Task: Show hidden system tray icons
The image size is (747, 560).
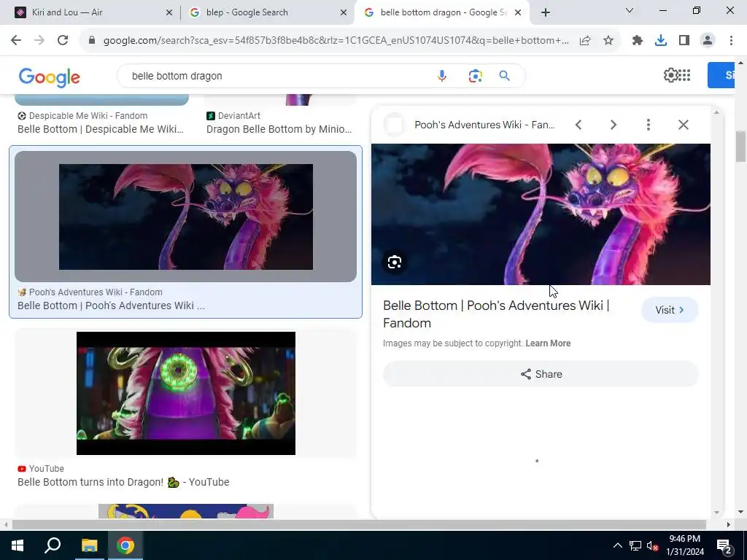Action: 617,545
